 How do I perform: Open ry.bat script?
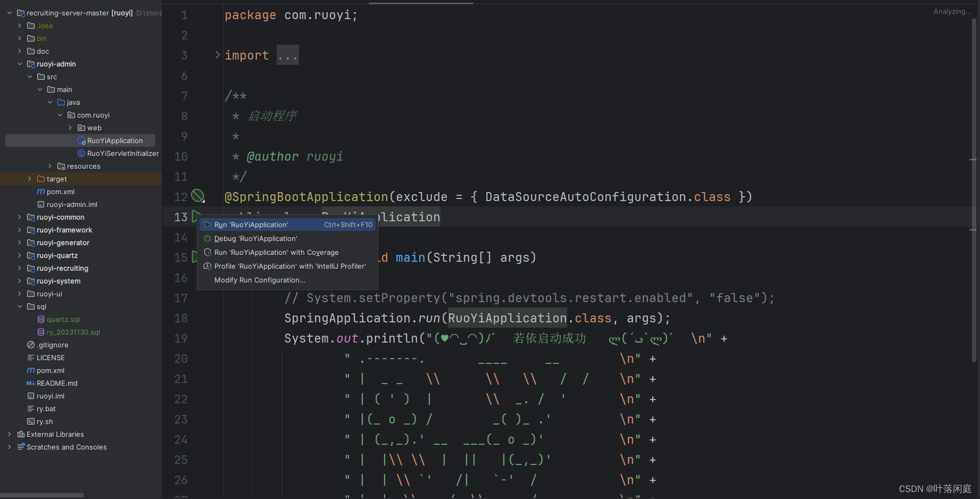click(x=46, y=409)
